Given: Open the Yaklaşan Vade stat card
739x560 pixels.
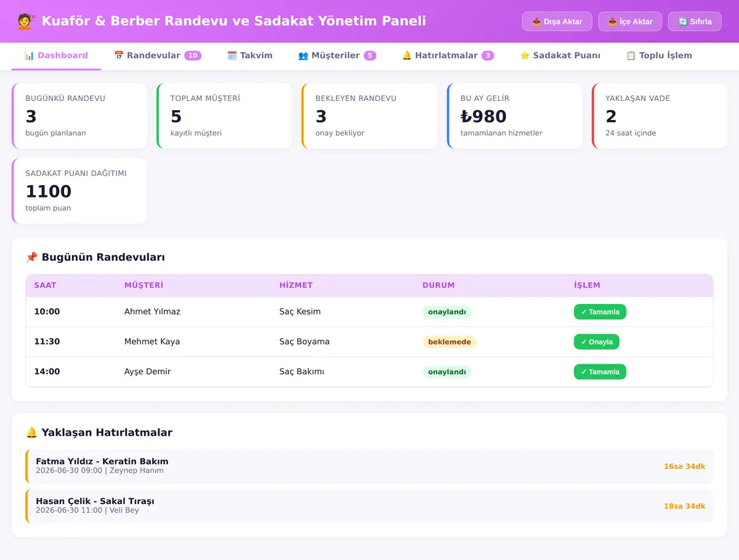Looking at the screenshot, I should click(x=660, y=116).
